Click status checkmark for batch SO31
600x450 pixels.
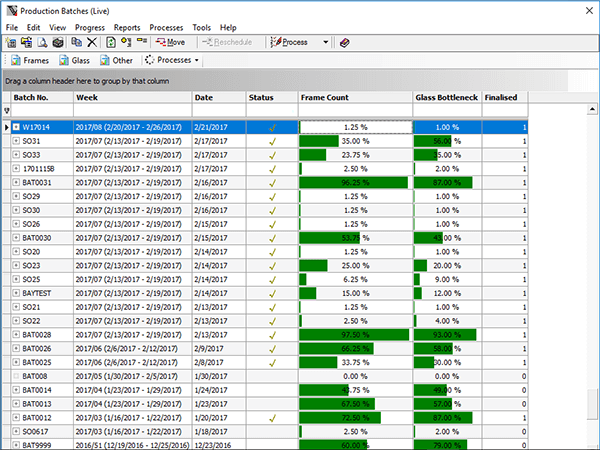coord(272,142)
